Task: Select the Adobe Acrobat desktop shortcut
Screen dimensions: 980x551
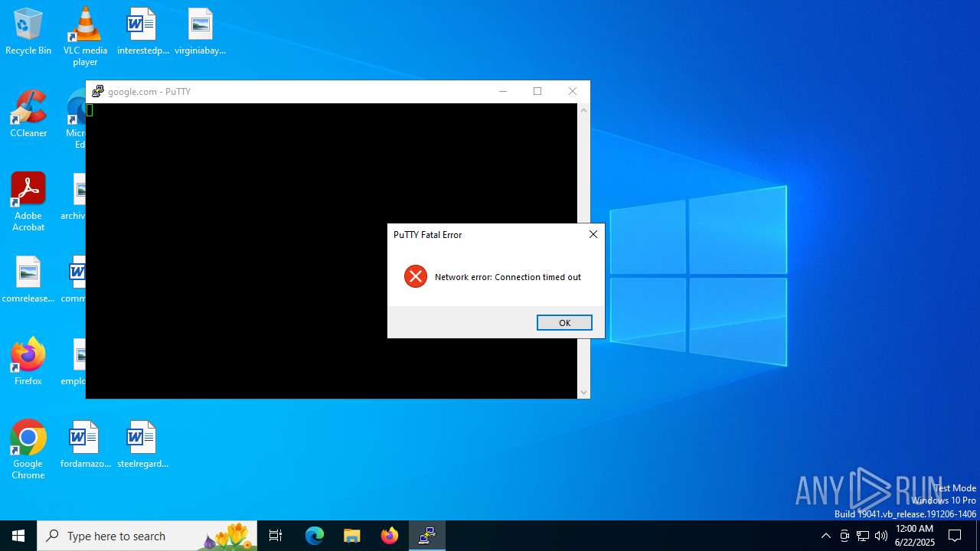Action: coord(28,202)
